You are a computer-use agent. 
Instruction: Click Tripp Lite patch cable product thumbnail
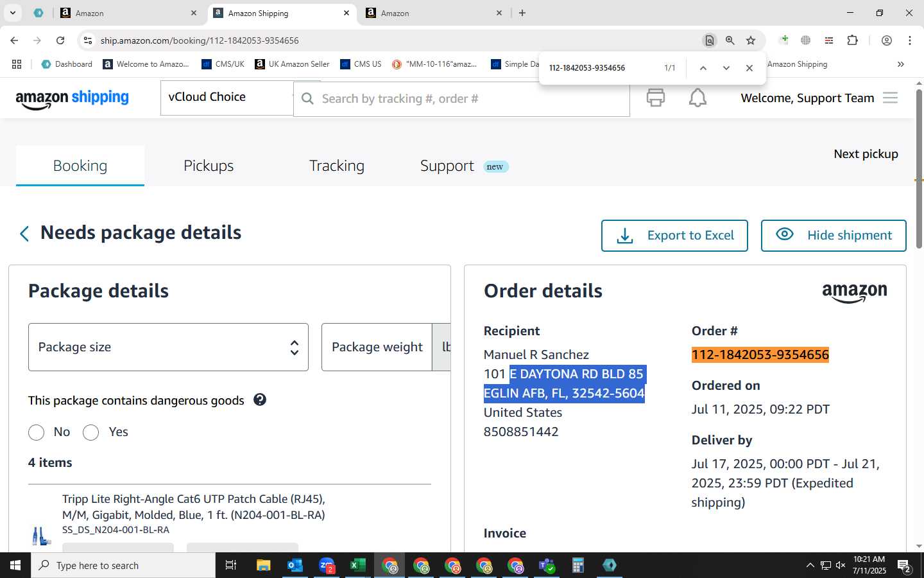(42, 535)
